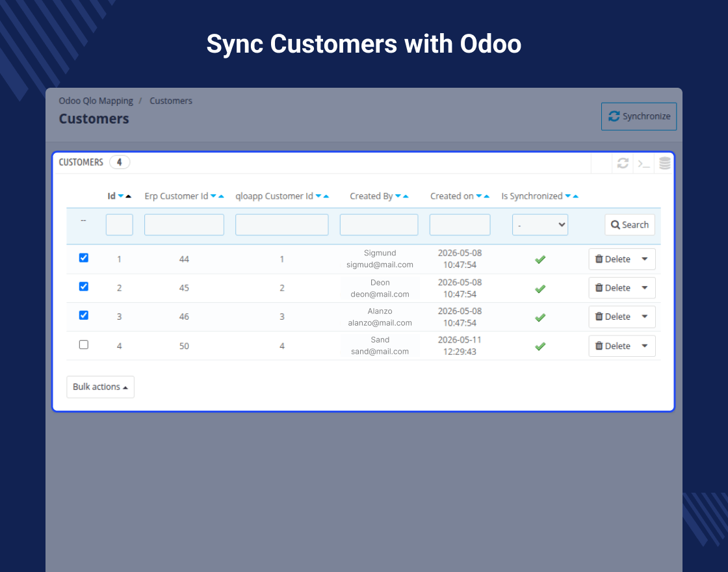Viewport: 728px width, 572px height.
Task: Click the Synchronize button
Action: pos(639,116)
